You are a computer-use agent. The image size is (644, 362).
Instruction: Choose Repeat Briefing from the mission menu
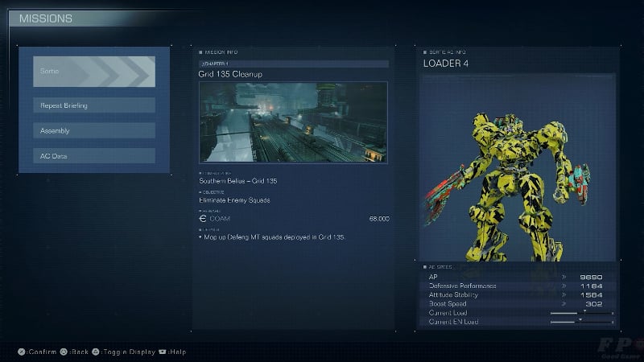(x=94, y=105)
